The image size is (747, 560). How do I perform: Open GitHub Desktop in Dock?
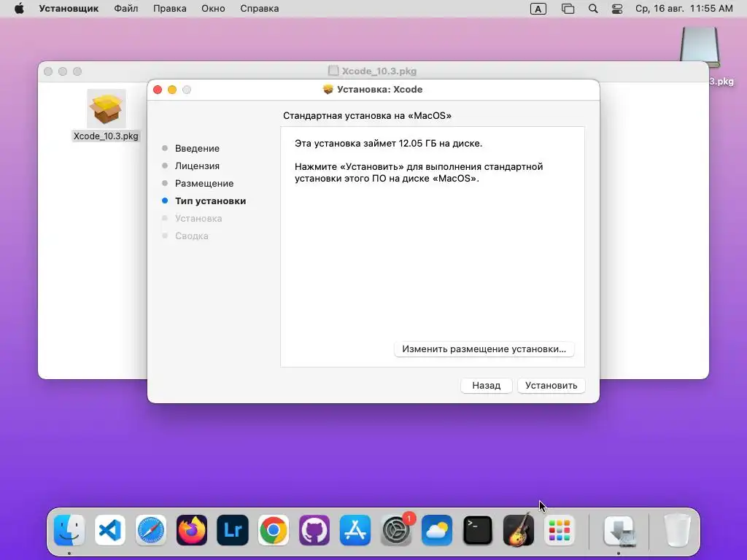coord(314,530)
